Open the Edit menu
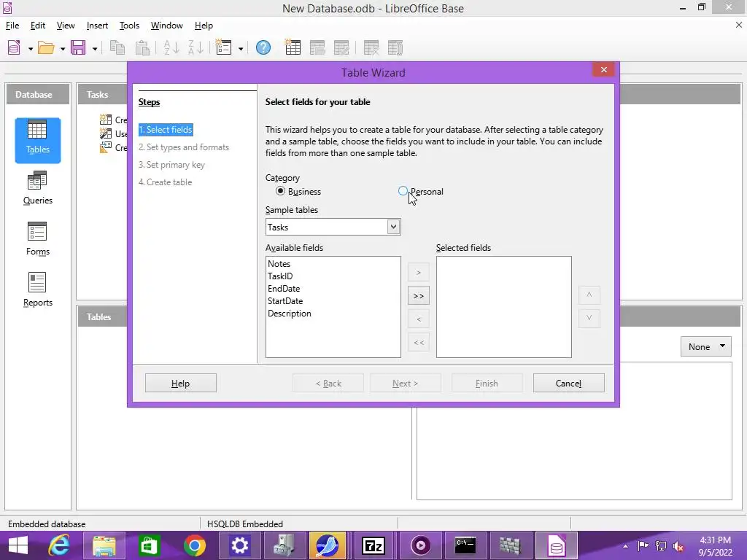 pyautogui.click(x=38, y=26)
